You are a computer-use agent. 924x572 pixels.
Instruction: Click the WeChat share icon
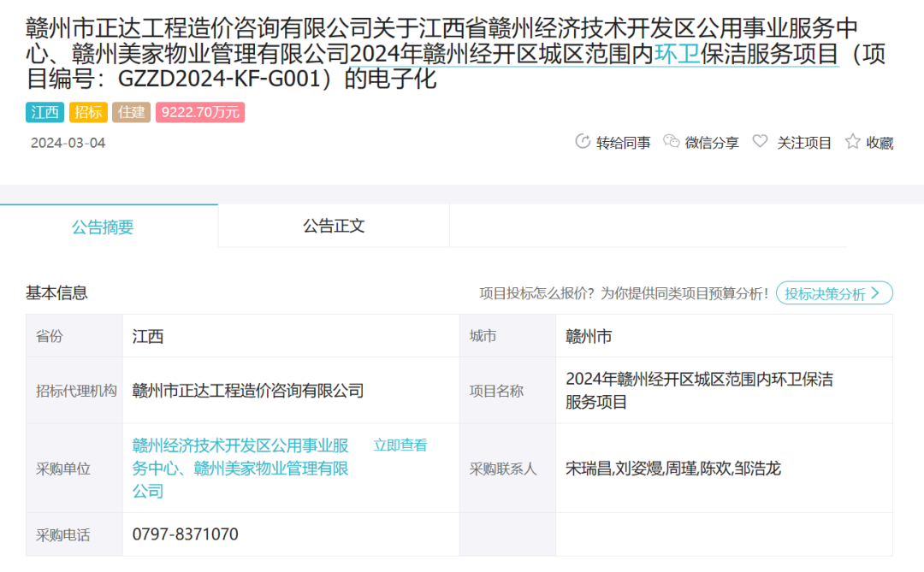point(672,141)
